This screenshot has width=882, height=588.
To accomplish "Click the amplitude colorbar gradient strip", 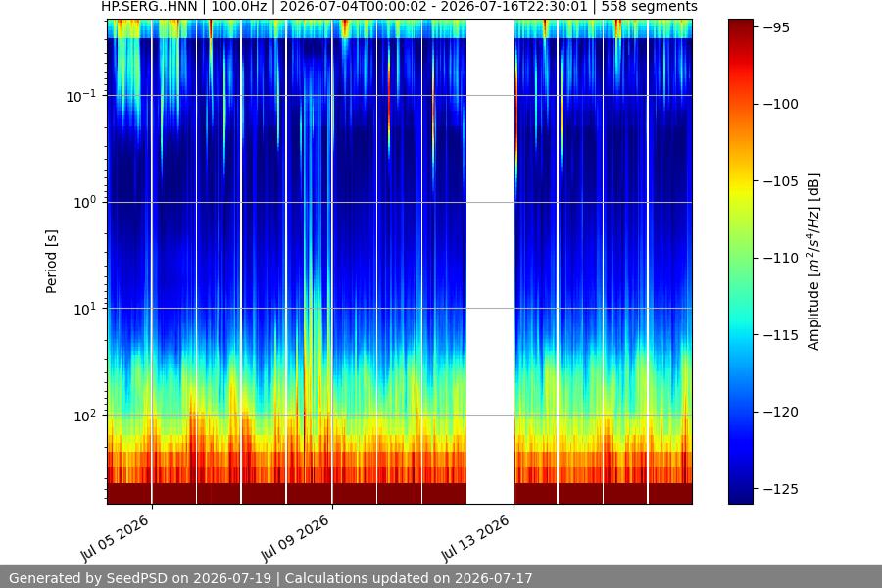I will [x=741, y=262].
